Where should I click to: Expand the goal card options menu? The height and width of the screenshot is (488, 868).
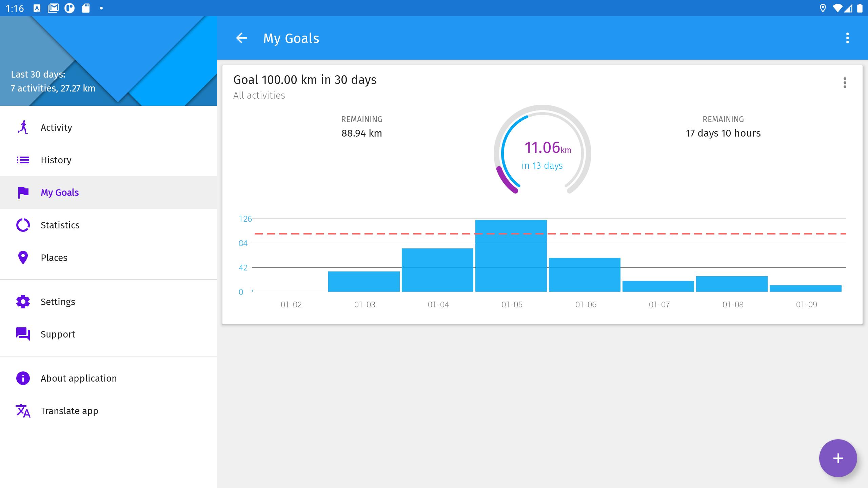845,83
